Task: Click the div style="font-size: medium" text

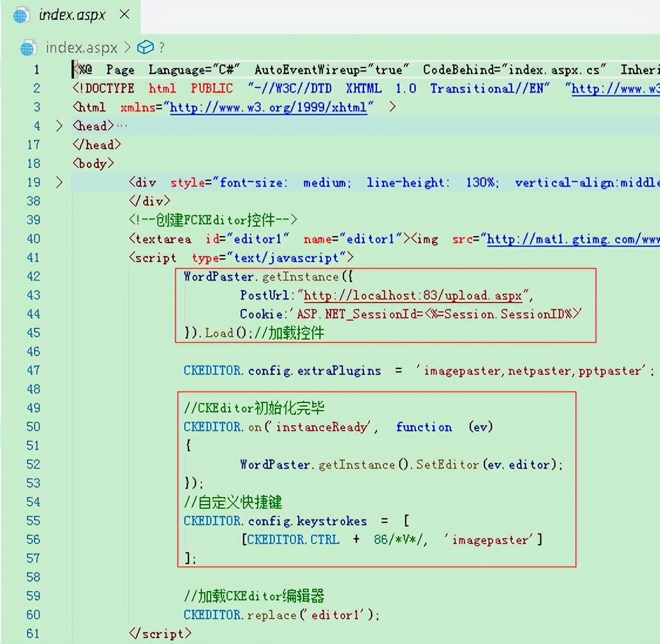Action: (240, 182)
